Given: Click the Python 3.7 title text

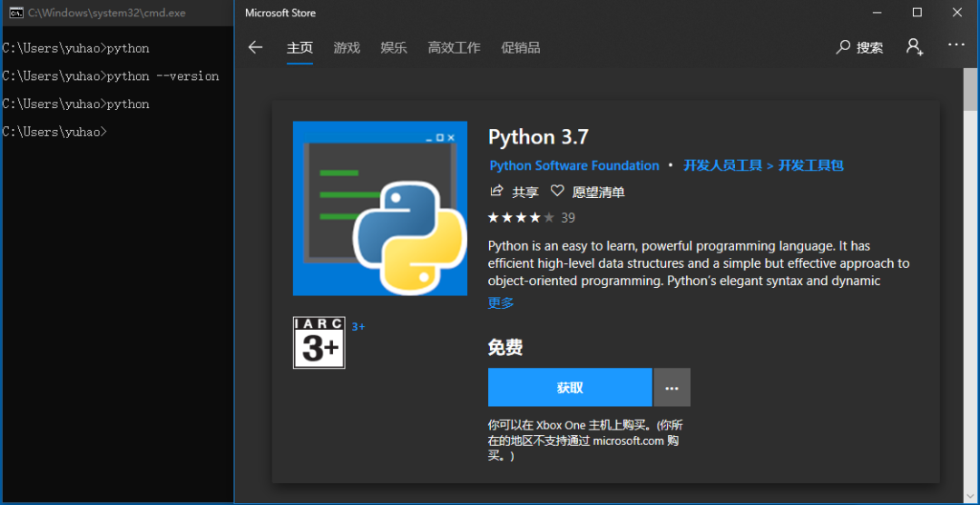Looking at the screenshot, I should click(538, 137).
